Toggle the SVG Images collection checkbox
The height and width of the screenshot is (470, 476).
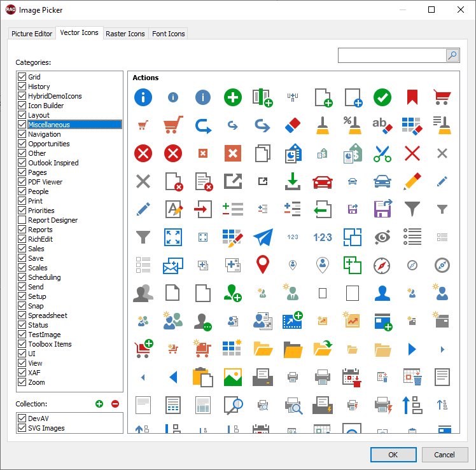[22, 428]
